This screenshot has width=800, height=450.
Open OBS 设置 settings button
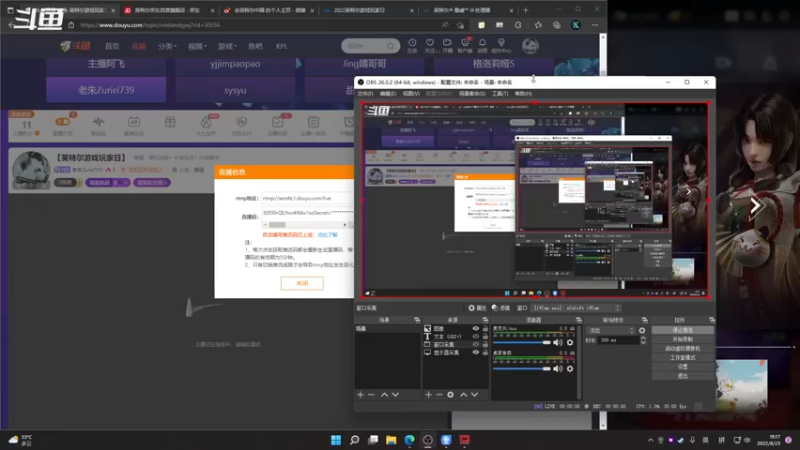point(683,367)
